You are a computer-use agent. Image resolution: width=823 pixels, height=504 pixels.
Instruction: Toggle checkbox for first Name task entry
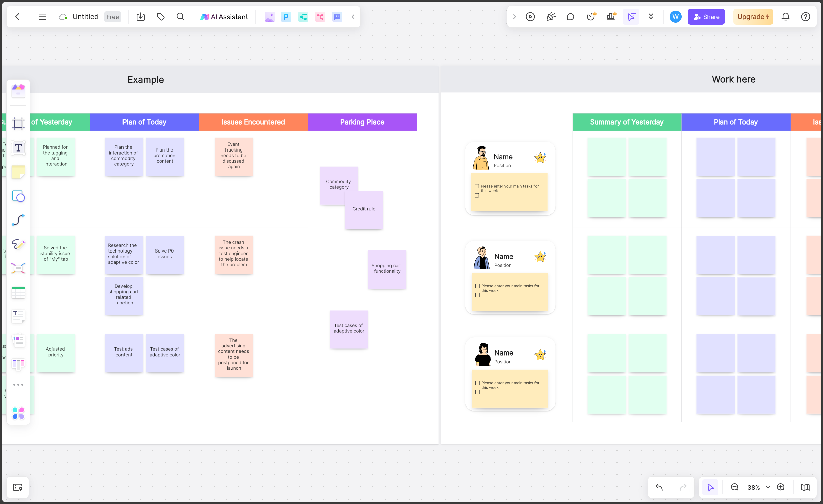(477, 186)
